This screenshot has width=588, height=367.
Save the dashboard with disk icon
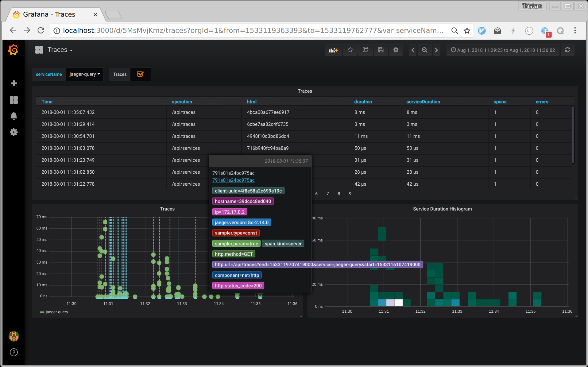point(381,50)
